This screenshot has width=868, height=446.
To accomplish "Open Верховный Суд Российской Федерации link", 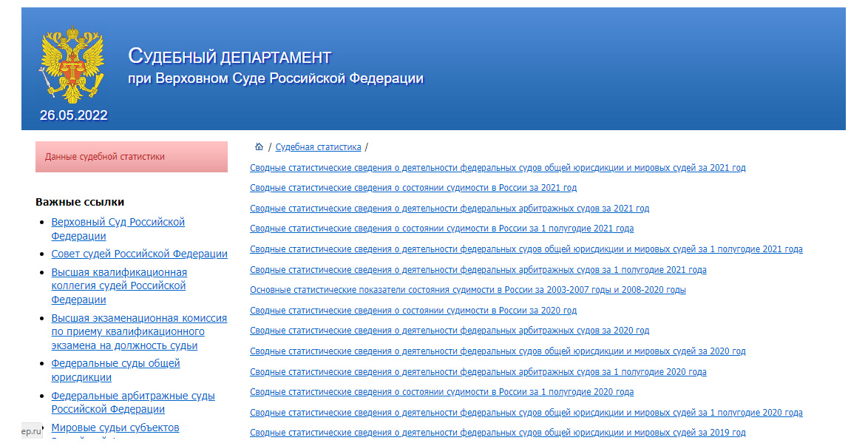I will pyautogui.click(x=118, y=229).
